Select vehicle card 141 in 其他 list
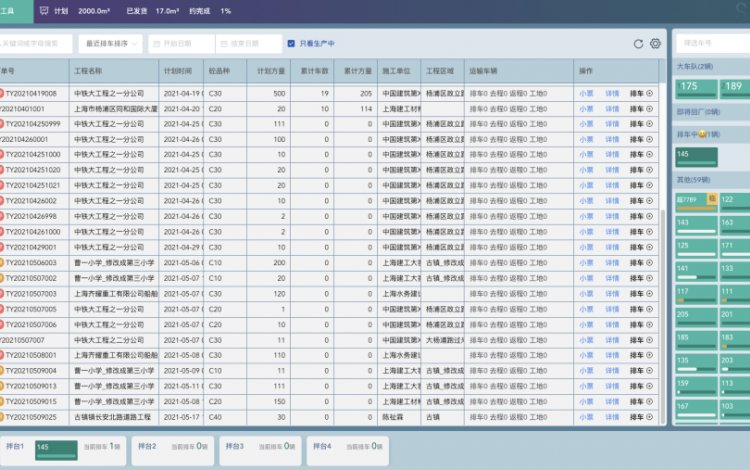 (696, 272)
